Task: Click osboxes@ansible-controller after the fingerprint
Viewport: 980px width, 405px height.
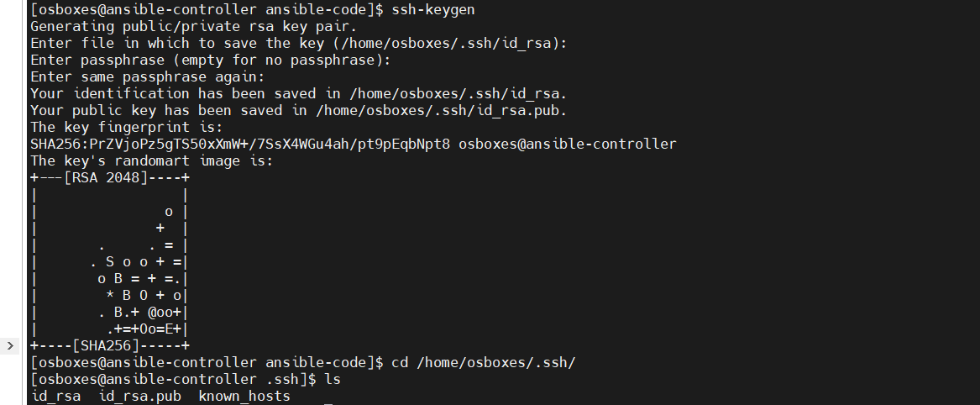Action: coord(568,145)
